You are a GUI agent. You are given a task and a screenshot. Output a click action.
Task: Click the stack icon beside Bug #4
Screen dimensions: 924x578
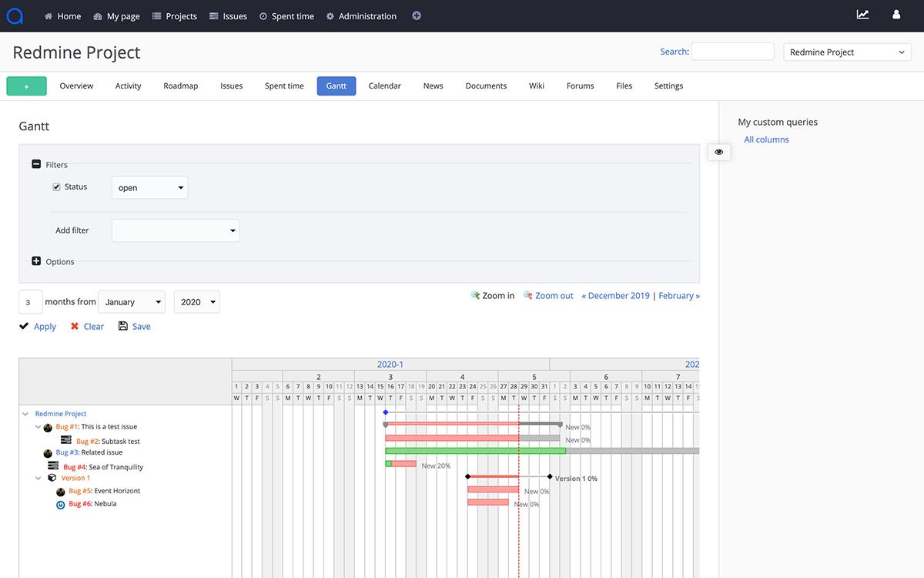[x=53, y=466]
